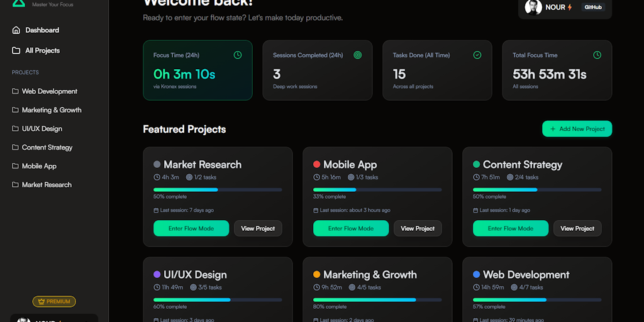The image size is (644, 322).
Task: Click folder icon beside Mobile App in sidebar
Action: click(15, 166)
